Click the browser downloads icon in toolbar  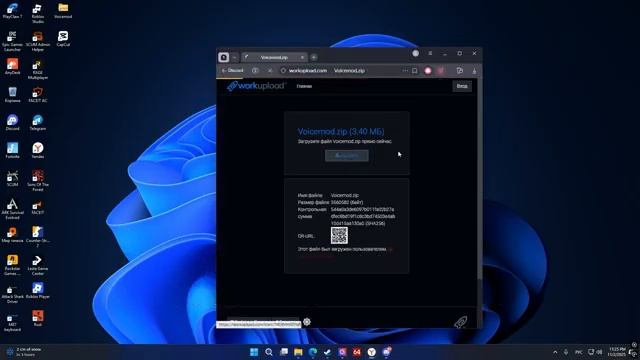[474, 71]
